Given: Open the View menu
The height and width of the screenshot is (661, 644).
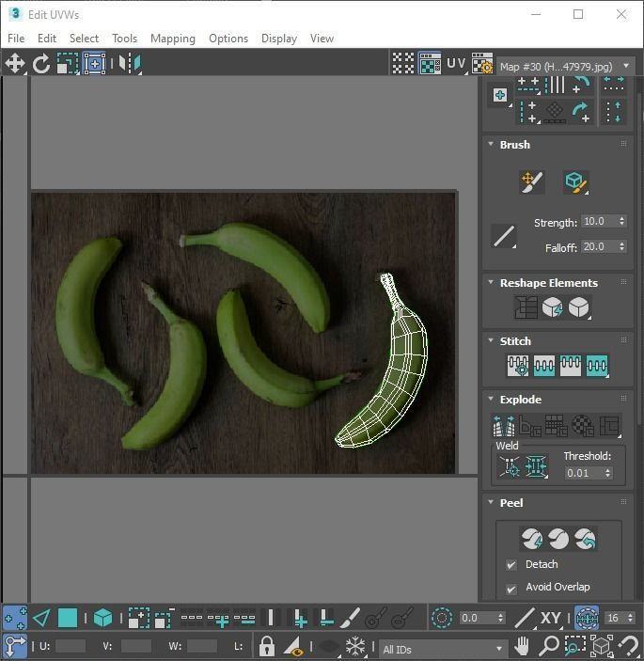Looking at the screenshot, I should pyautogui.click(x=322, y=39).
